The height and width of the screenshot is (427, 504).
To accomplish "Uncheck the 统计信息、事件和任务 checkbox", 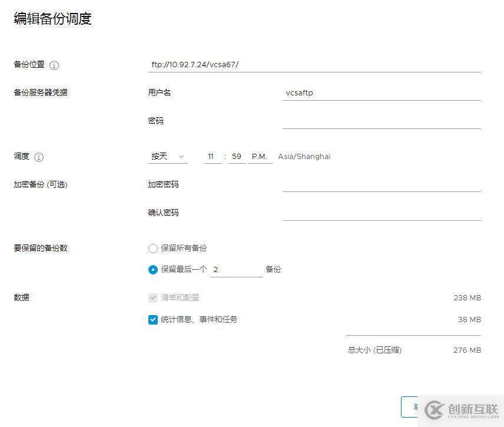I will tap(152, 319).
